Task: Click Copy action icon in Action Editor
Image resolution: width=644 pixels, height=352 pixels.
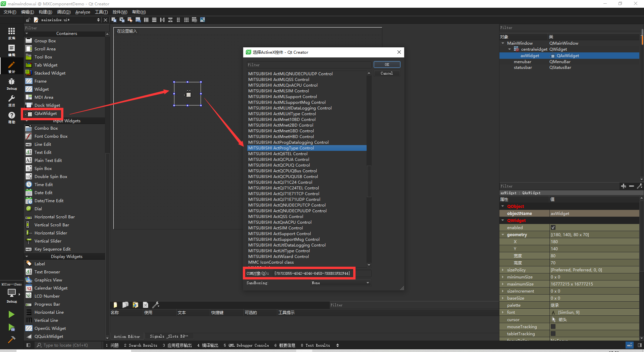Action: pos(125,305)
